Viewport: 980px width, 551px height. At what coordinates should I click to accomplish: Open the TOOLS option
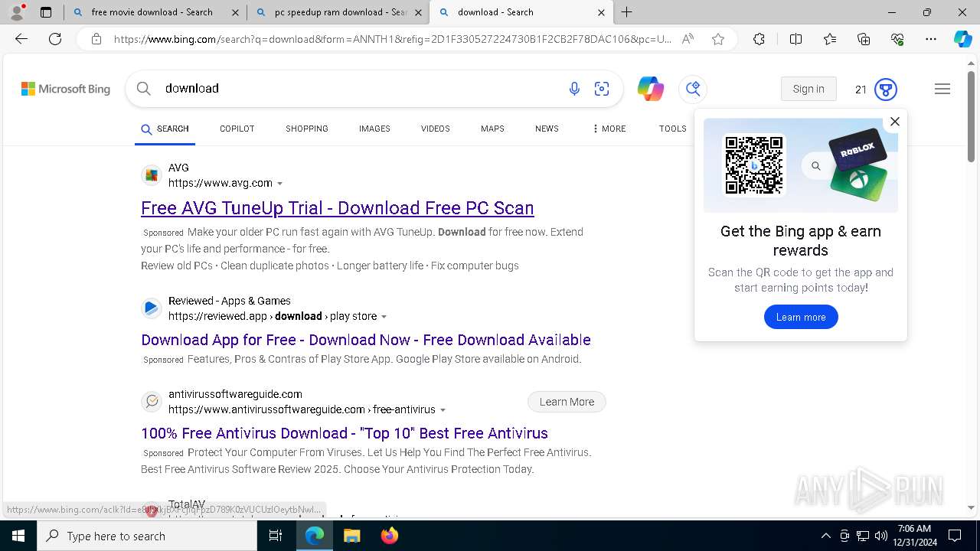(672, 129)
